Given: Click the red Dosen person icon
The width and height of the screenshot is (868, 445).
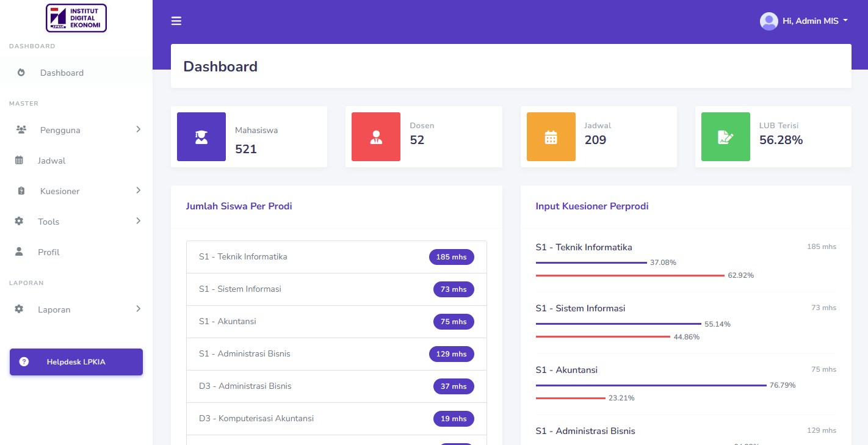Looking at the screenshot, I should pyautogui.click(x=376, y=137).
